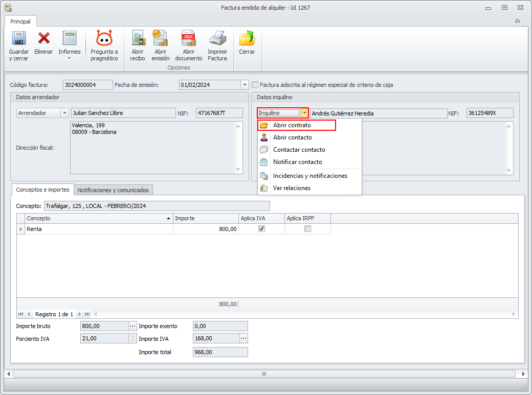Click the Aplica IVA column header
Viewport: 532px width, 395px height.
(x=261, y=218)
